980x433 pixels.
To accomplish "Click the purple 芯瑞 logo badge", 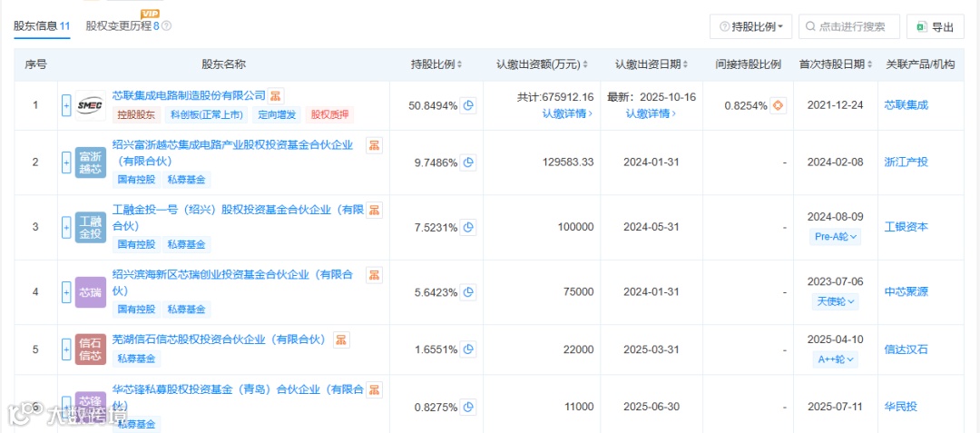I will coord(91,291).
